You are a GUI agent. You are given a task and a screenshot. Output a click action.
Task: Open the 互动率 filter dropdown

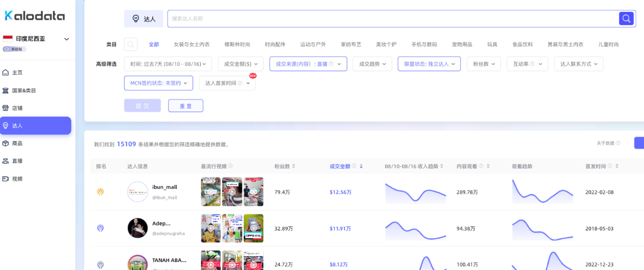[527, 64]
